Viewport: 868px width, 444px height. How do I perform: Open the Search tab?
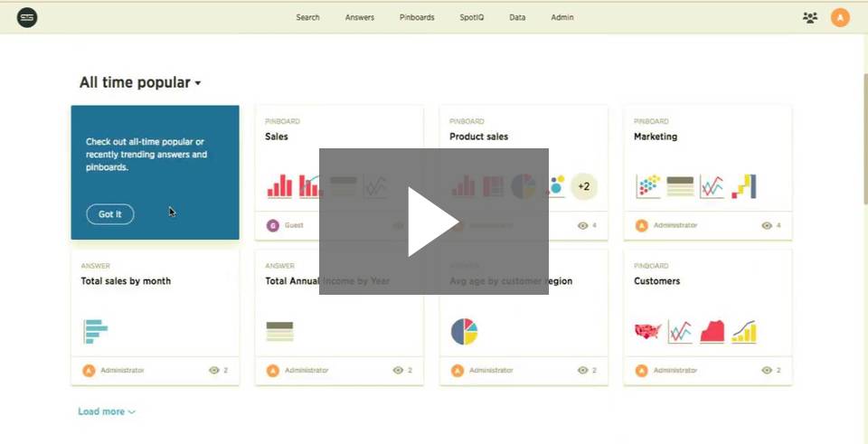click(307, 17)
